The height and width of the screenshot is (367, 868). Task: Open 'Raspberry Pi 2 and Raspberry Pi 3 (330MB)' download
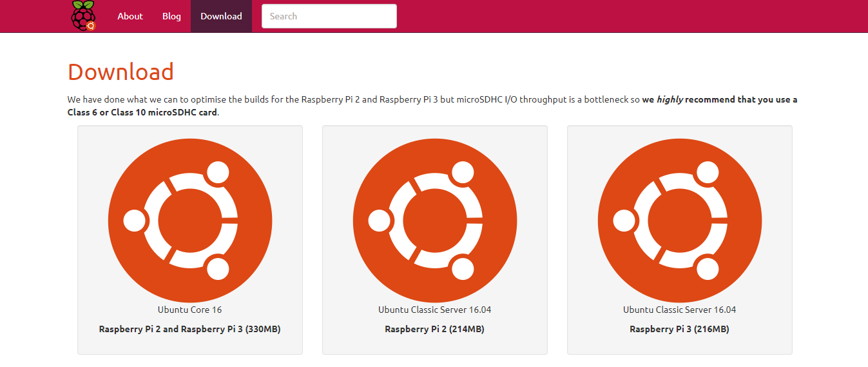190,329
